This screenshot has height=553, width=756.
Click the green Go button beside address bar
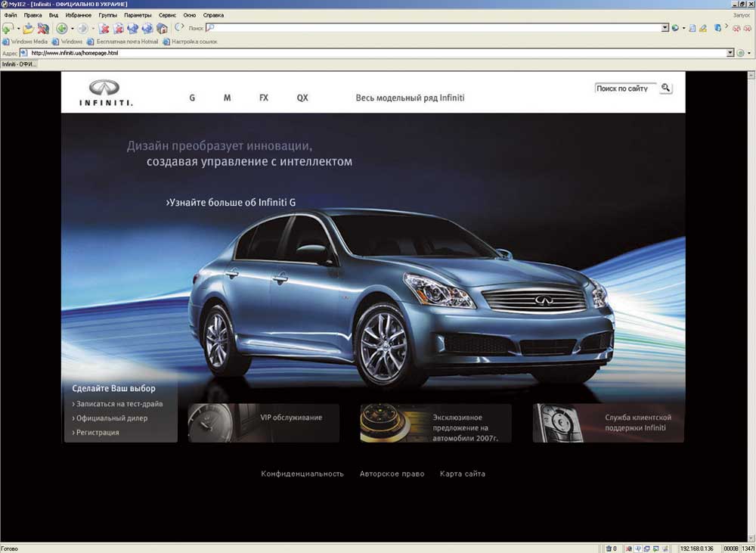[x=741, y=53]
